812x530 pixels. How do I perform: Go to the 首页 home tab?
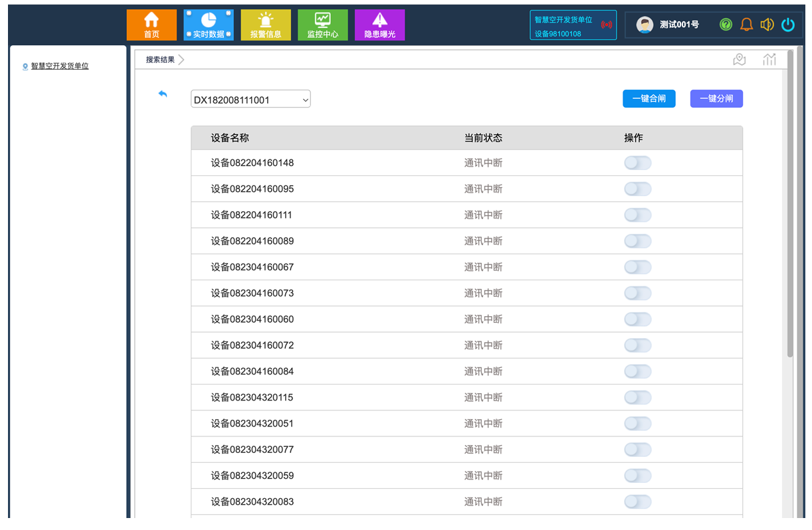152,25
